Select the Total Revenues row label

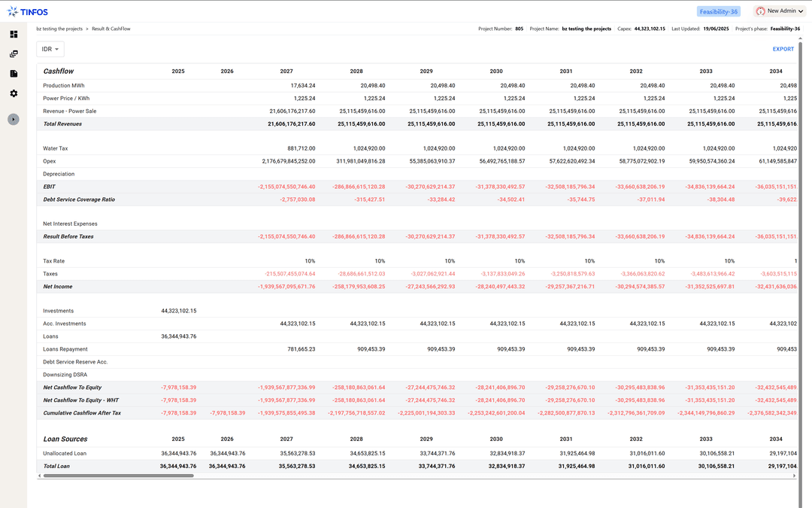(x=62, y=123)
